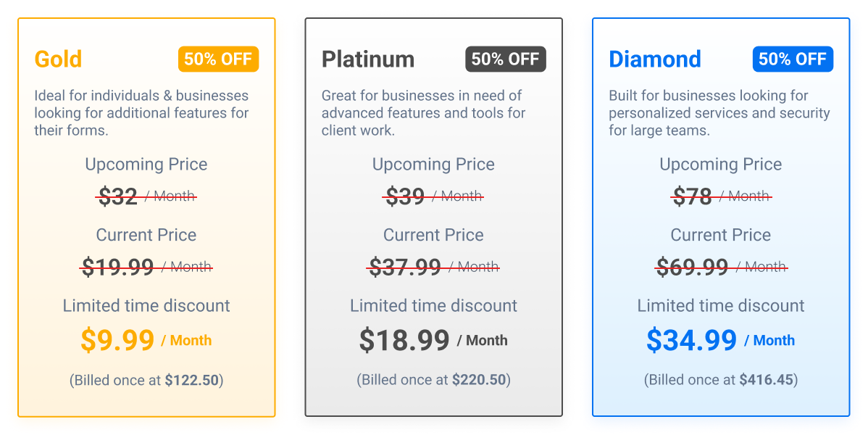Click the Billed once at $416.45 note

[721, 380]
